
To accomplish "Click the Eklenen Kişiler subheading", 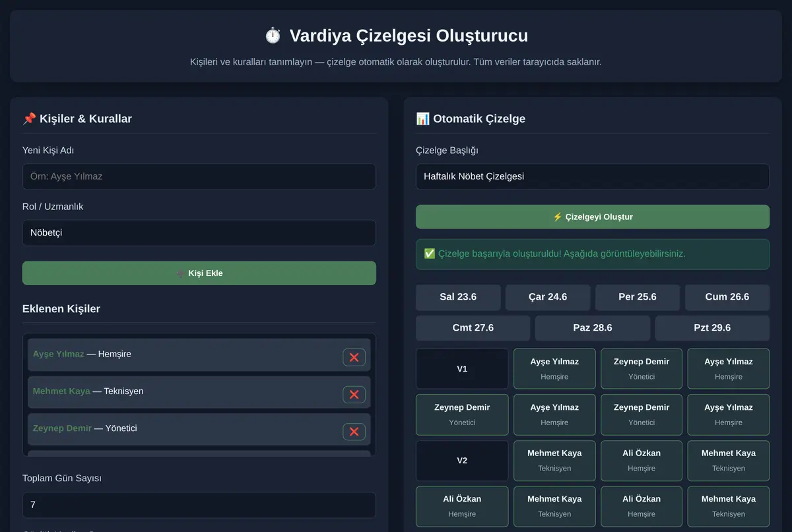I will pos(61,309).
